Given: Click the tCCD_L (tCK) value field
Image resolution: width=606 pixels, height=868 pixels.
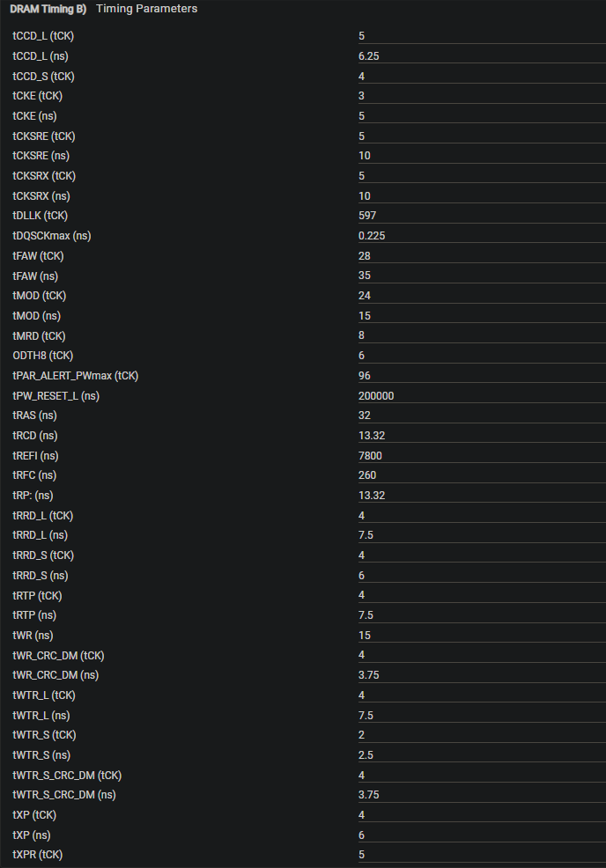Looking at the screenshot, I should pos(482,36).
